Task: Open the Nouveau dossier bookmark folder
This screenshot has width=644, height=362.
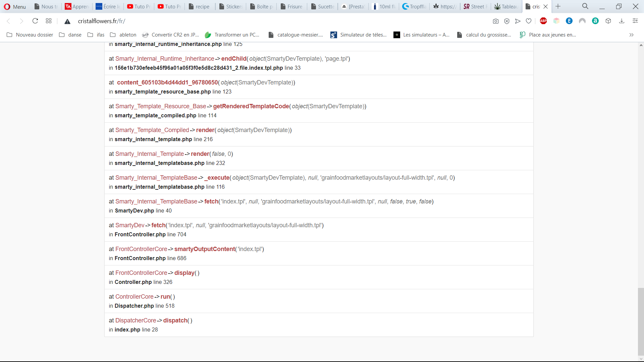Action: 30,35
